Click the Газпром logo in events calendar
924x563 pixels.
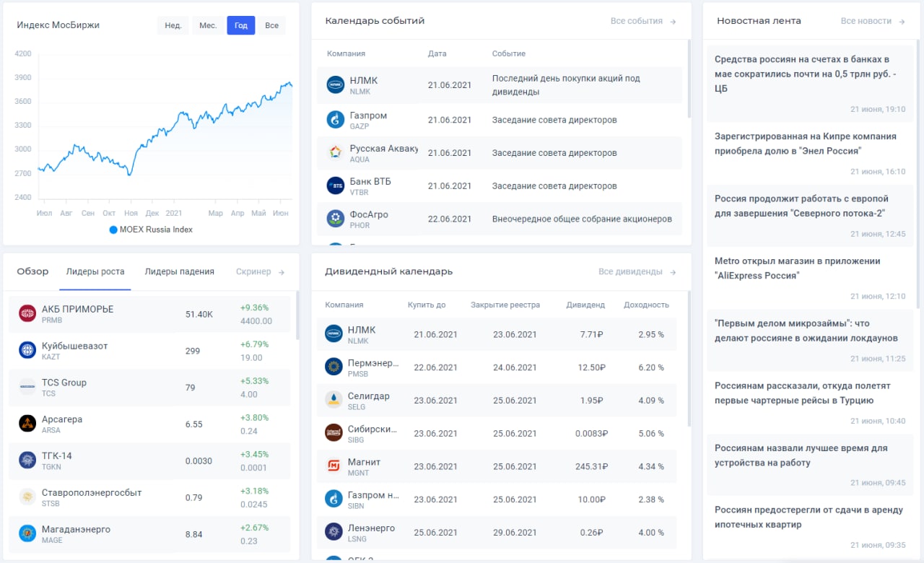pos(336,119)
